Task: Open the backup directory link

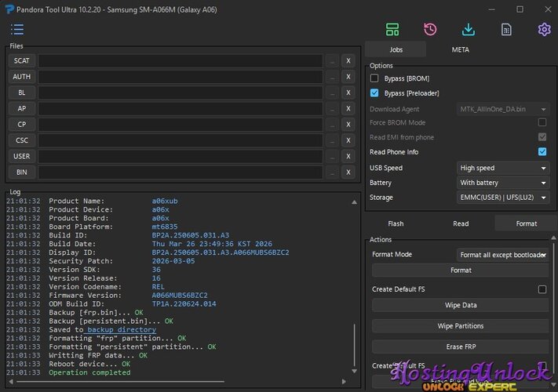Action: tap(122, 329)
